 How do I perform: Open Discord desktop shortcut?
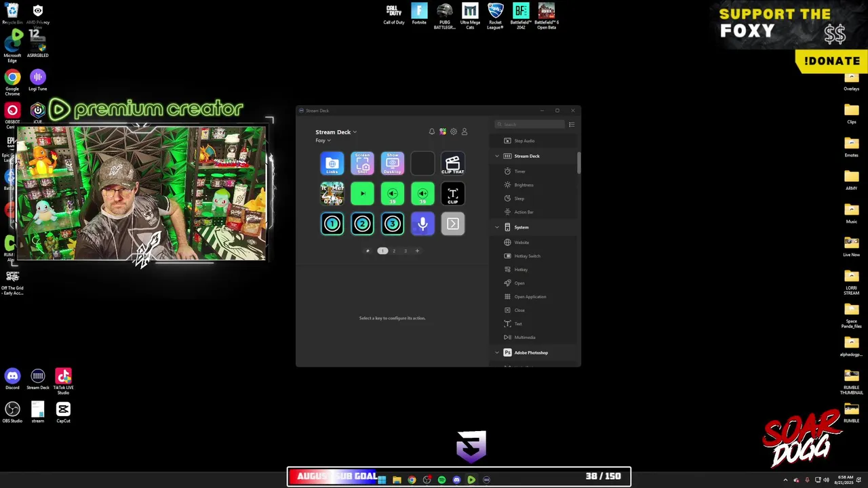[12, 380]
